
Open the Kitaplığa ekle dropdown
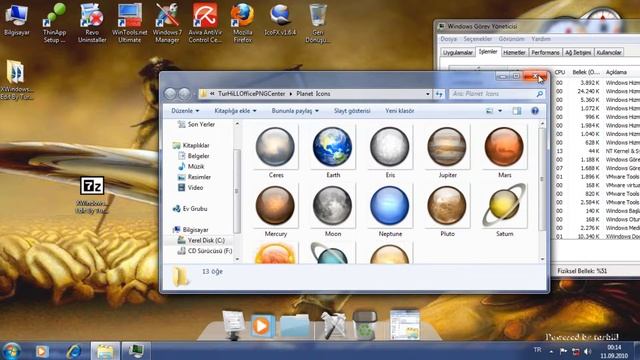click(x=235, y=111)
